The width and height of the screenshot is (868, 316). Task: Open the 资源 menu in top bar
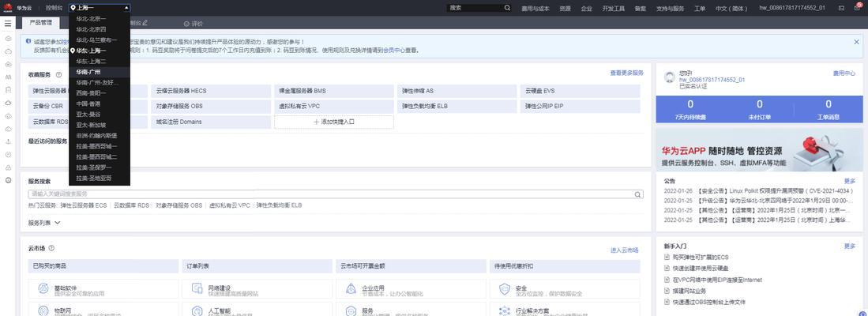(565, 9)
